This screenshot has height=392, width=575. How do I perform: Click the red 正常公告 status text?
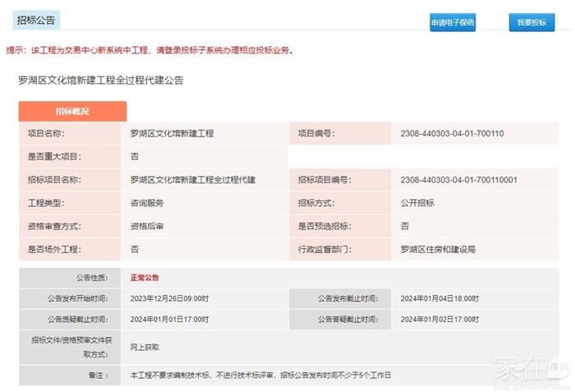coord(145,278)
